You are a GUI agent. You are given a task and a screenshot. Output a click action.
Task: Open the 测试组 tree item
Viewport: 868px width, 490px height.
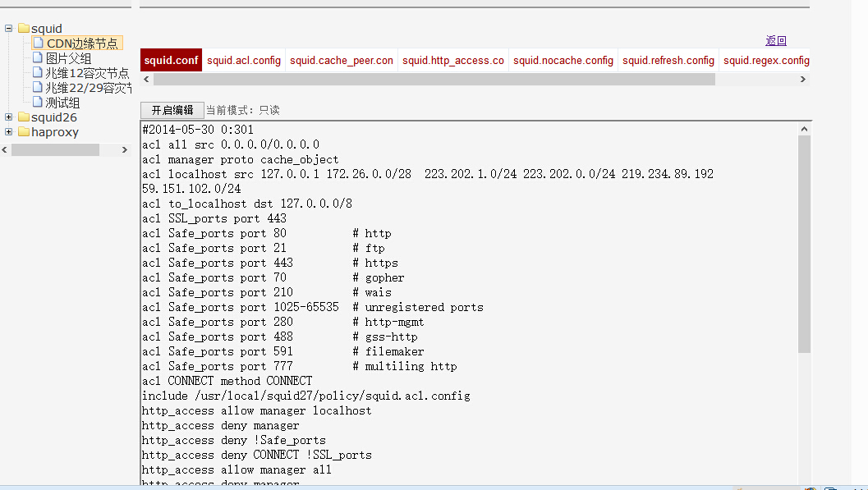coord(62,103)
